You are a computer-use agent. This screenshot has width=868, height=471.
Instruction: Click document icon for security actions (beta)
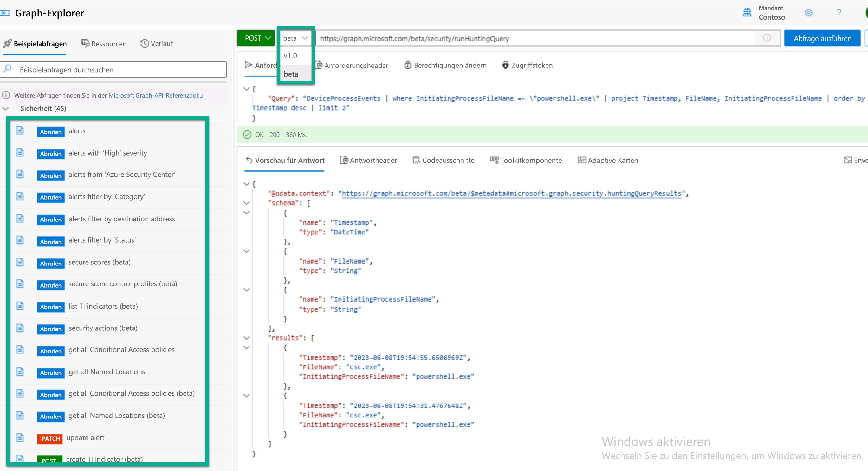(20, 328)
